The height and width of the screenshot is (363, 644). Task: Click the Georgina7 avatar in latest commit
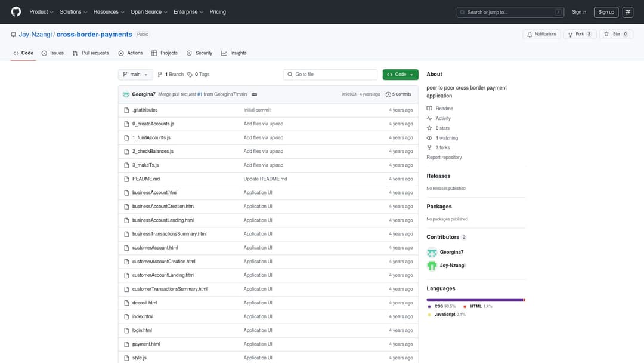click(x=126, y=94)
